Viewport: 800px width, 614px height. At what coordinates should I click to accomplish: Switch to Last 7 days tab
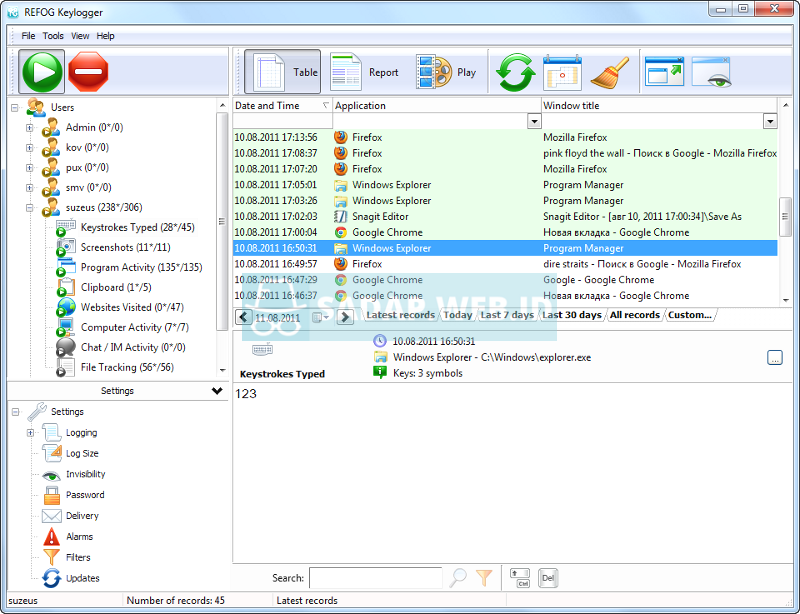(x=507, y=315)
